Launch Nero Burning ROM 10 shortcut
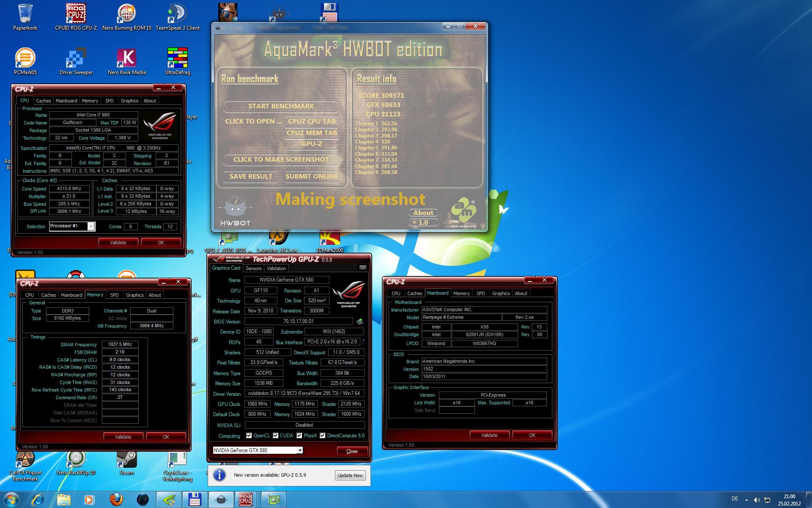Viewport: 812px width, 508px height. pyautogui.click(x=126, y=17)
